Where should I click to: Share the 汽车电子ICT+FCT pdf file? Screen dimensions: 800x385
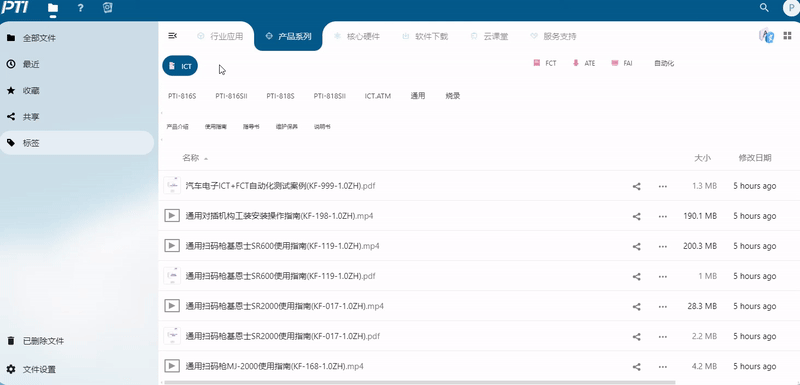(636, 186)
